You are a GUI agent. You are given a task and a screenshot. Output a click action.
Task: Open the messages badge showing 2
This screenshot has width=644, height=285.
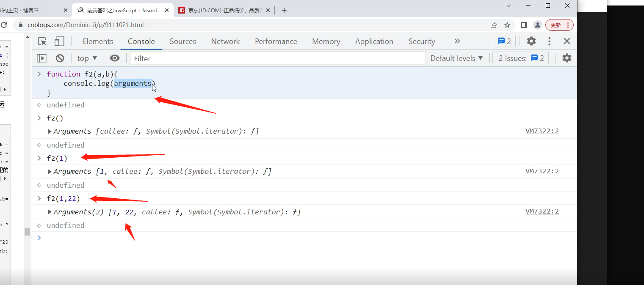tap(504, 41)
